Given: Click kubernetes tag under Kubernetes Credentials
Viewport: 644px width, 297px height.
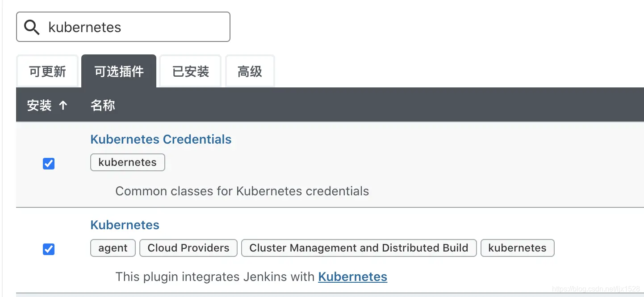Looking at the screenshot, I should (128, 162).
